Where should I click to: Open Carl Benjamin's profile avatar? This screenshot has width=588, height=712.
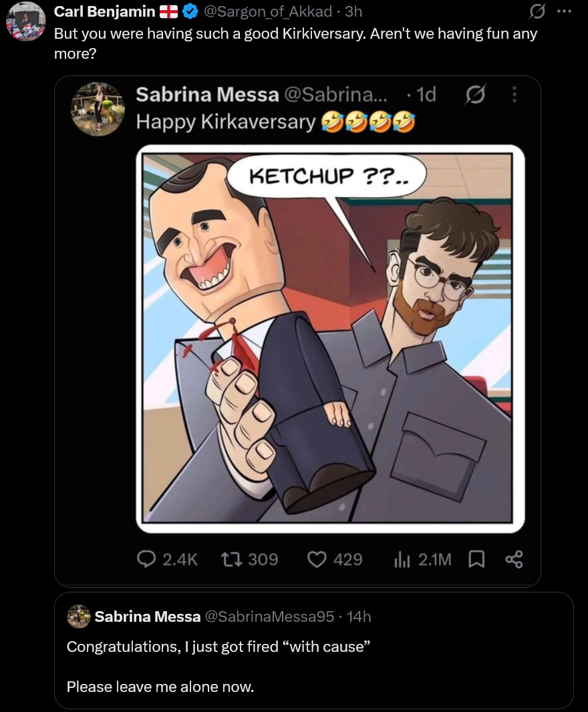point(26,22)
